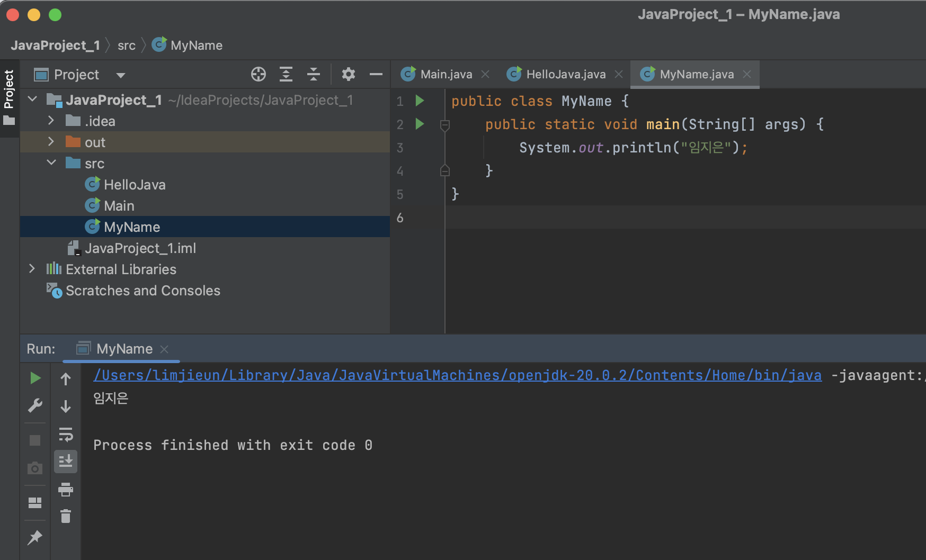Toggle soft-wrap in Run console
Viewport: 926px width, 560px height.
pyautogui.click(x=66, y=435)
